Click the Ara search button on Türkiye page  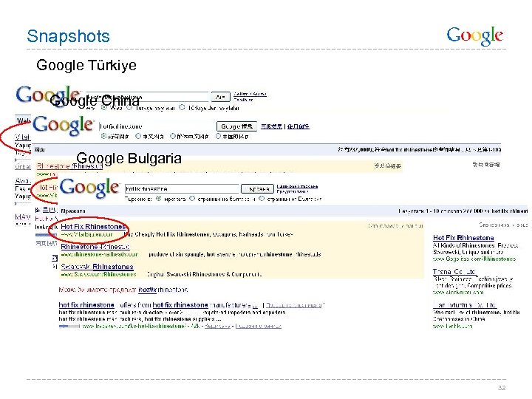point(220,97)
